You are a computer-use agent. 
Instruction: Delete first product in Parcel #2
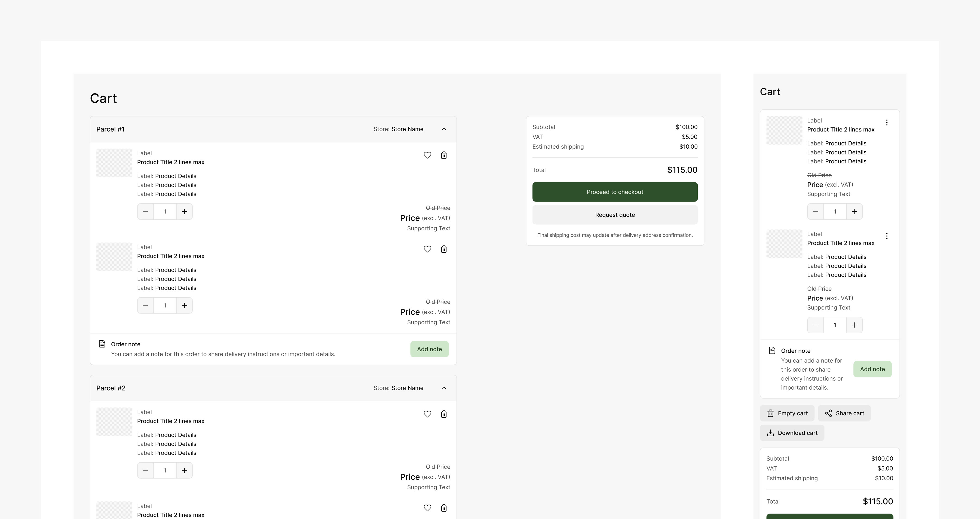click(x=444, y=414)
